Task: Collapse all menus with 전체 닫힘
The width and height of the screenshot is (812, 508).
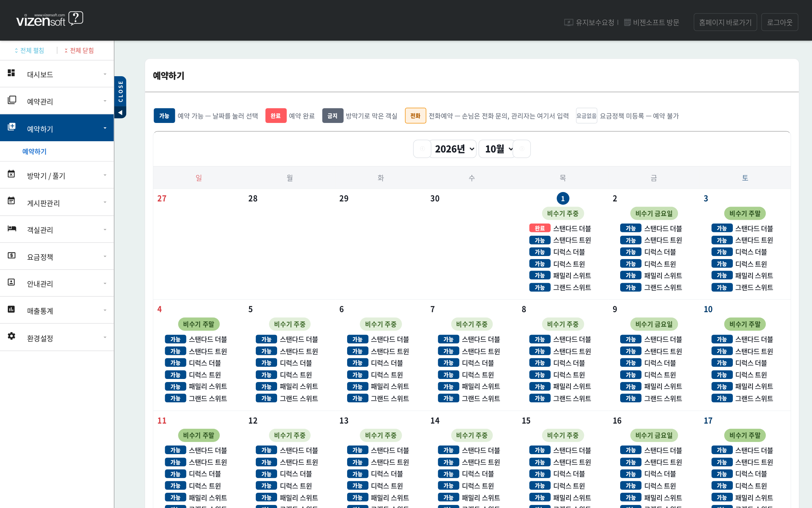Action: click(79, 50)
